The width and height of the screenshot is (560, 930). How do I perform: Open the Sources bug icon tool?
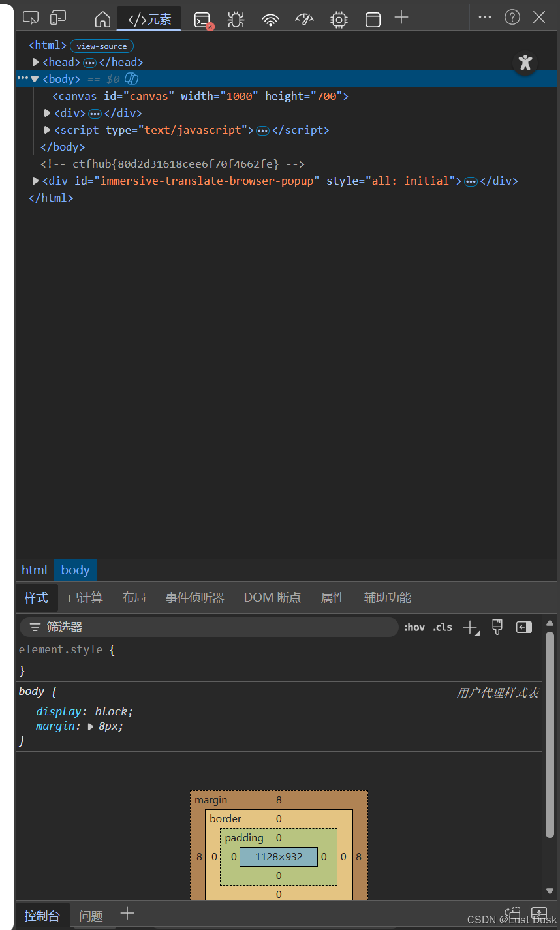pos(236,20)
